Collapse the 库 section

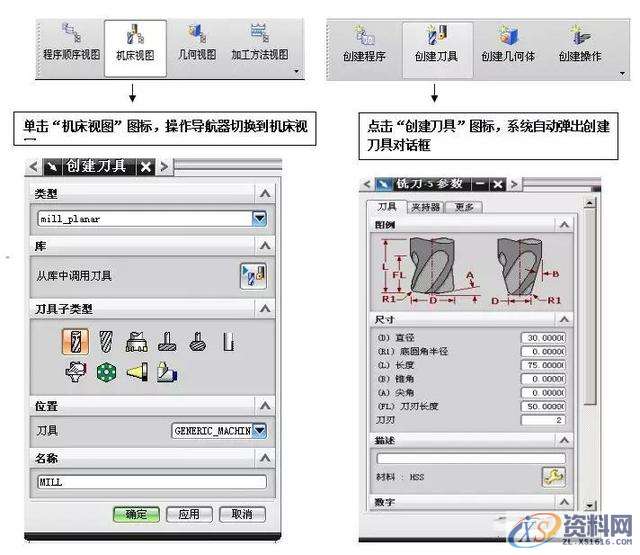265,245
